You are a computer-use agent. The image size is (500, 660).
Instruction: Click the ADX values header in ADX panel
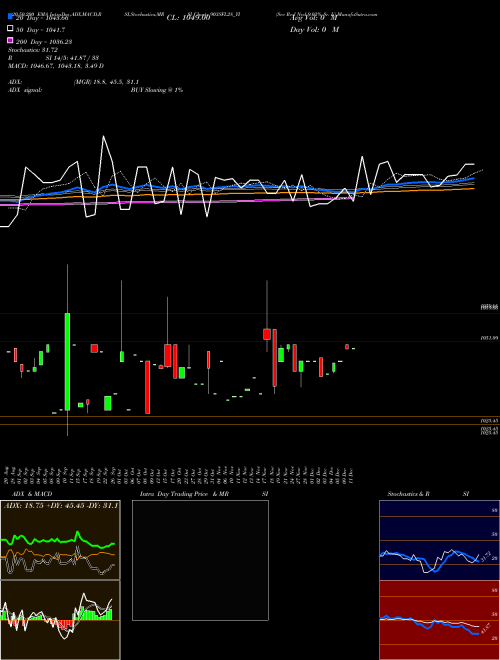point(61,506)
